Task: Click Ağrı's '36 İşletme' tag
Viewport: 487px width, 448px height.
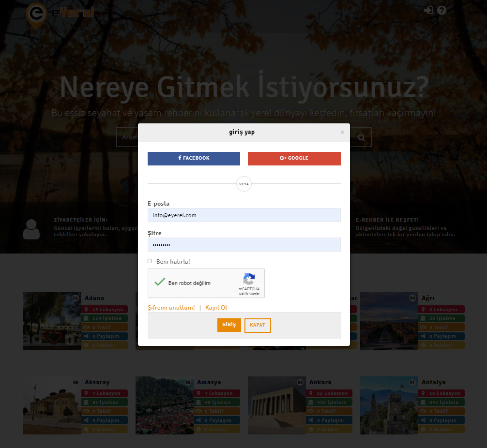Action: pos(441,318)
